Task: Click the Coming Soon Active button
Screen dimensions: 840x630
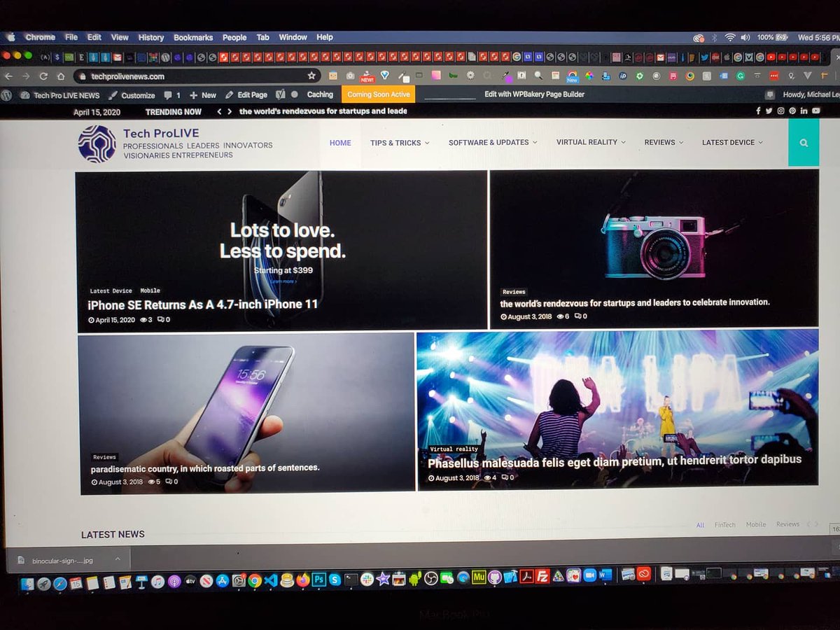Action: (379, 94)
